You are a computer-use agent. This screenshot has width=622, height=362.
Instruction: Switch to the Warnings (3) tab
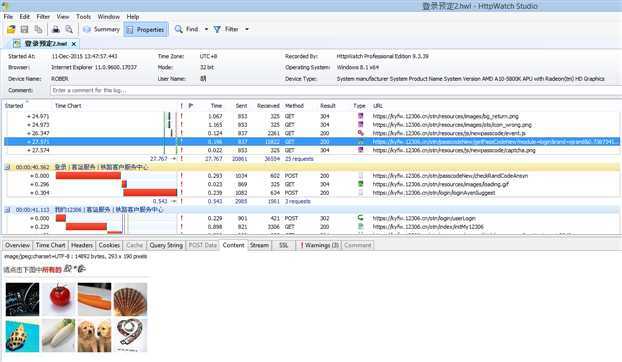[319, 245]
